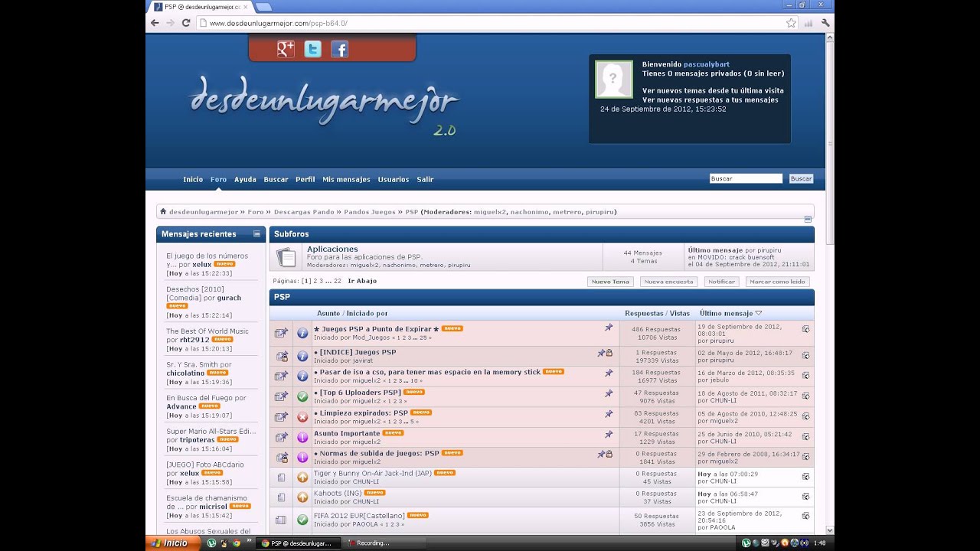
Task: Click red X icon of Limpieza expirados: PSP
Action: pyautogui.click(x=302, y=417)
